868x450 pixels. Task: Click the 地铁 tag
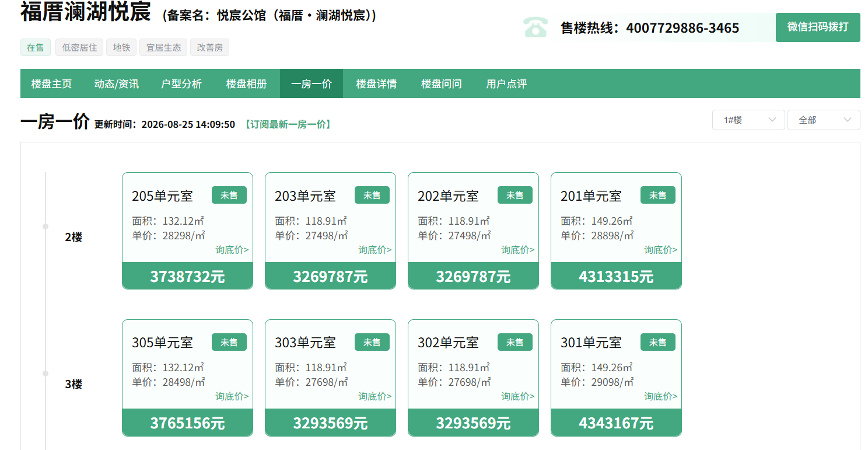tap(121, 47)
